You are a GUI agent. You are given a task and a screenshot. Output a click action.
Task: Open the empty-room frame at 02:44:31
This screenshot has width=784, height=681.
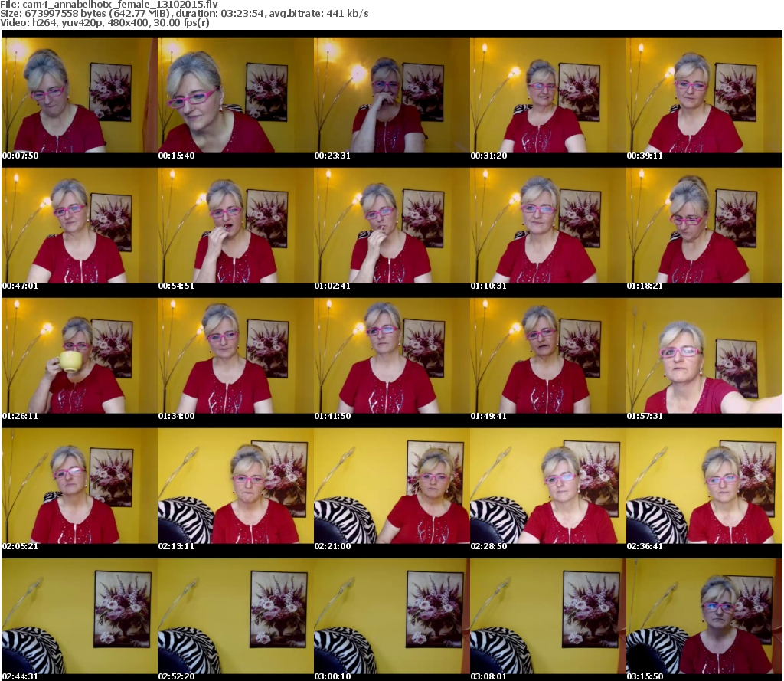coord(80,615)
